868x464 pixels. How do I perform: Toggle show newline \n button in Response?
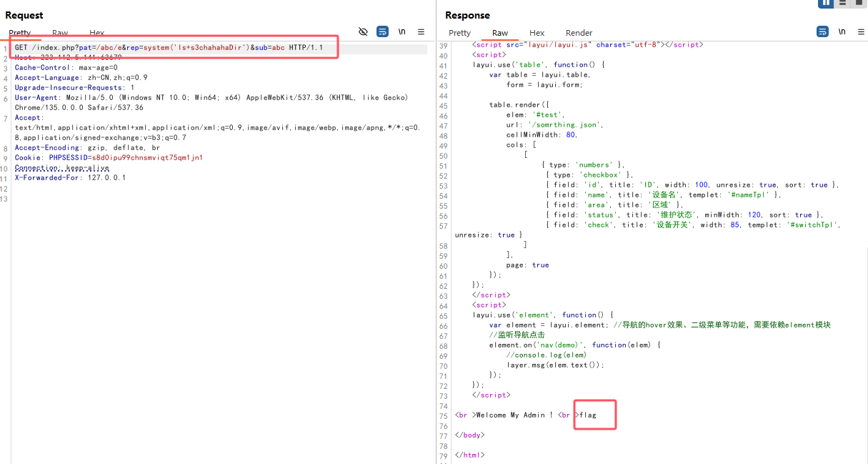(x=842, y=31)
